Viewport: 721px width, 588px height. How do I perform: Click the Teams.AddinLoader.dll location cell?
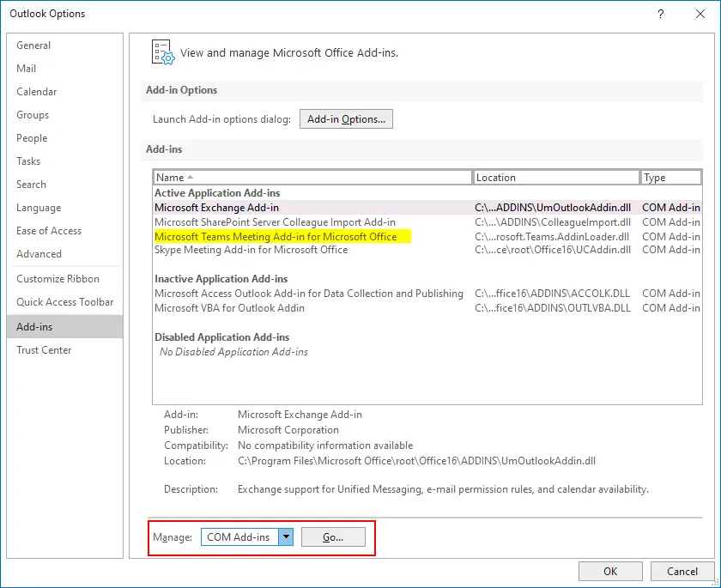(x=552, y=236)
